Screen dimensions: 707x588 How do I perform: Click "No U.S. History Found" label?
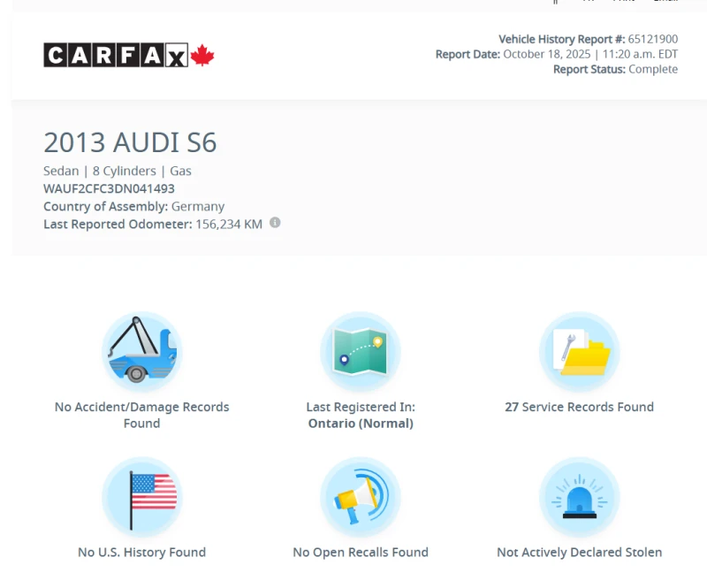[x=141, y=552]
